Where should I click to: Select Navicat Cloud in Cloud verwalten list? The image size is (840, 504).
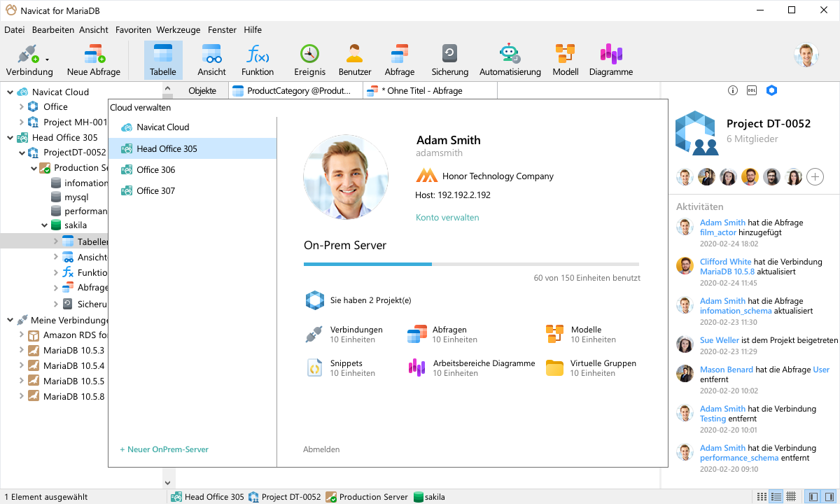pos(192,127)
